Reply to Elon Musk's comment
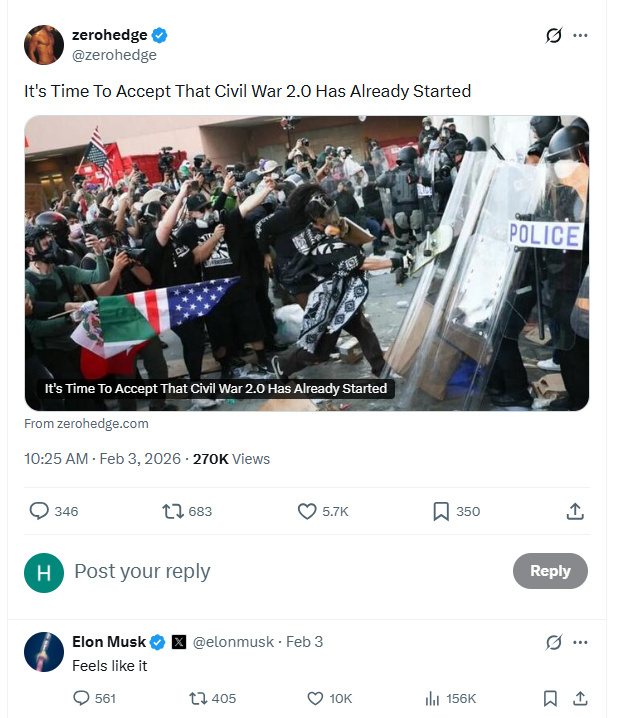Image resolution: width=635 pixels, height=718 pixels. pos(82,698)
